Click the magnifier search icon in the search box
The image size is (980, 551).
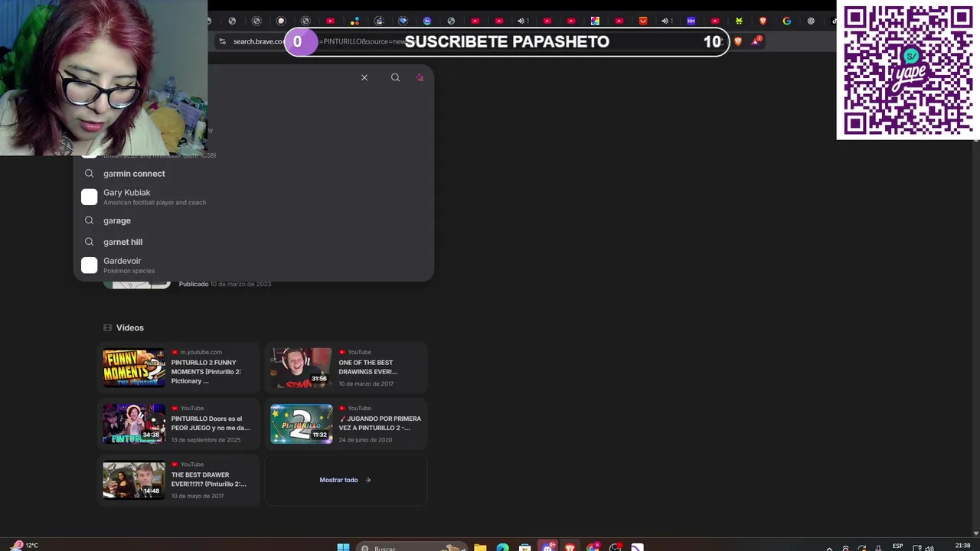(x=395, y=77)
